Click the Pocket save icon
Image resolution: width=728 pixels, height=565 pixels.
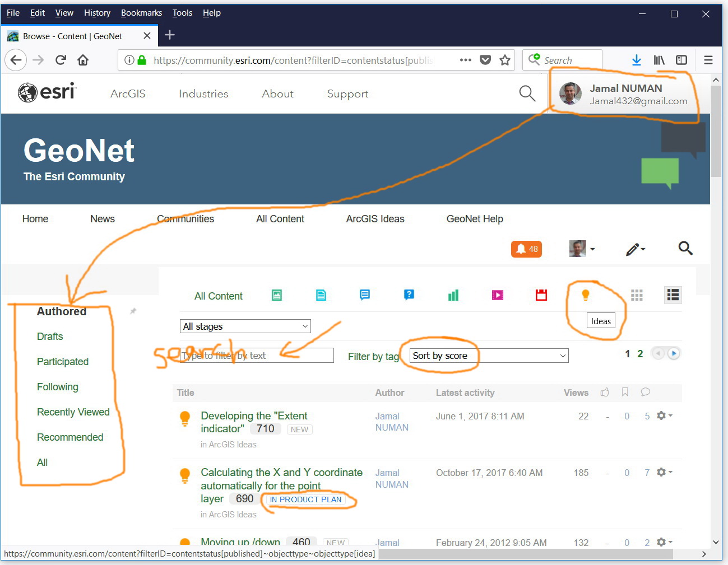coord(485,60)
